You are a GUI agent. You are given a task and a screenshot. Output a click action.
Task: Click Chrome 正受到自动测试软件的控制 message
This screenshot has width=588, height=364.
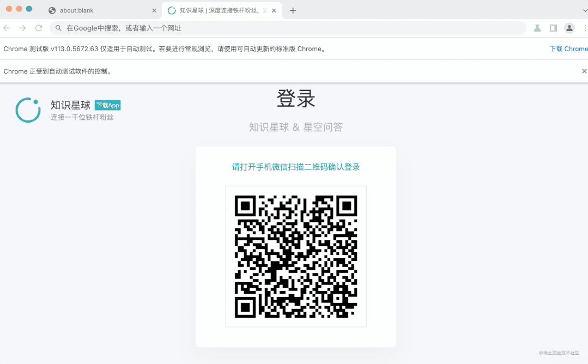tap(58, 71)
